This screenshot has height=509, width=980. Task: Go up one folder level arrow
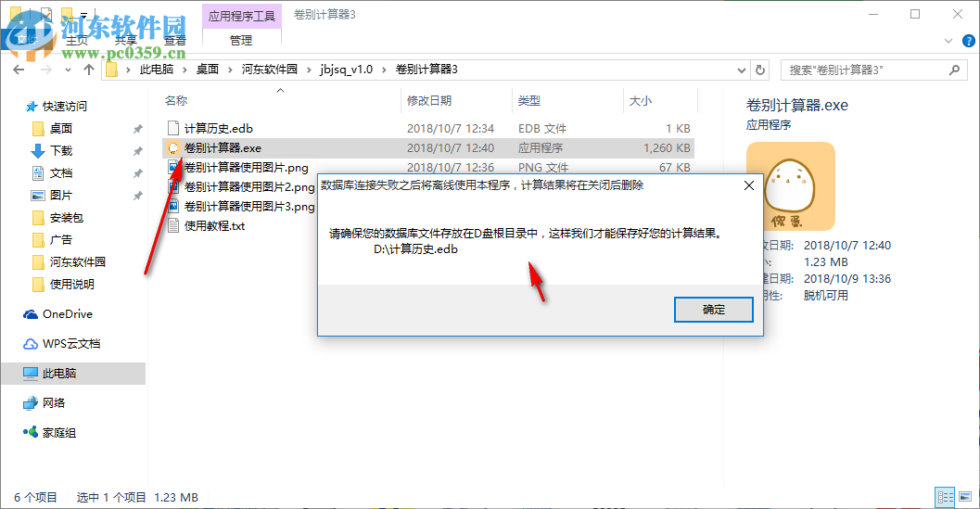tap(89, 70)
